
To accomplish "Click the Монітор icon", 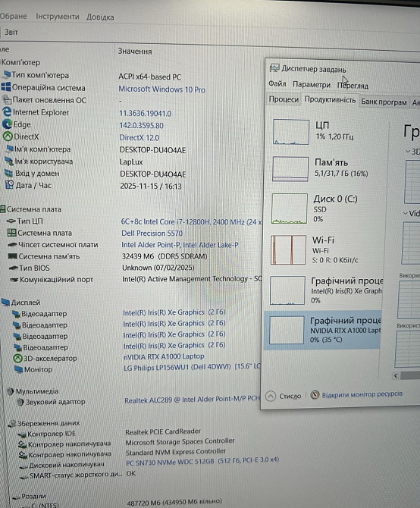I will pyautogui.click(x=19, y=369).
